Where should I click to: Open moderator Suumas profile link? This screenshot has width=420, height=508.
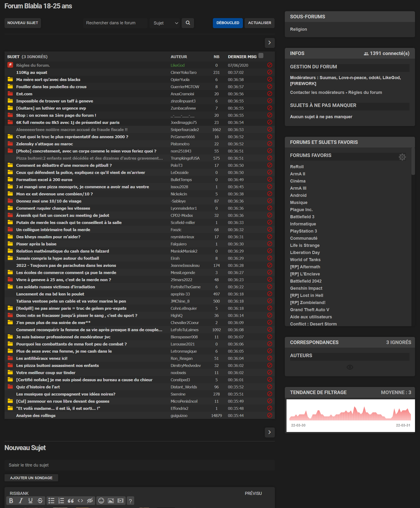[x=328, y=78]
